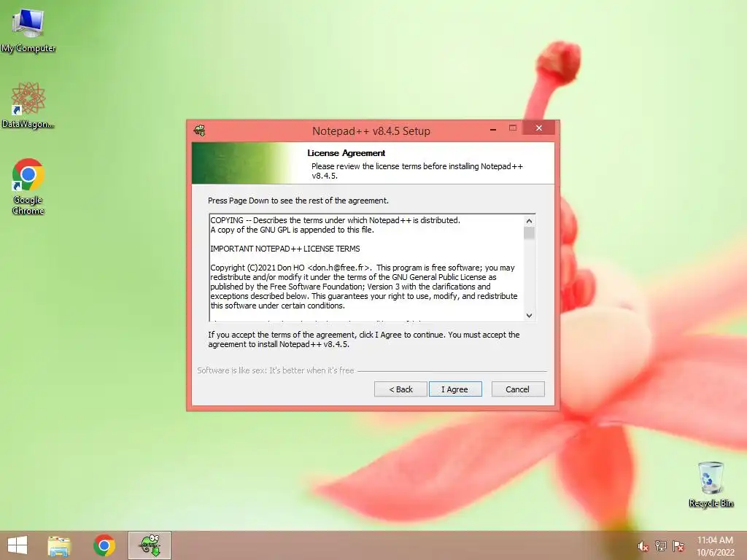Select Notepad++ installer taskbar button

pyautogui.click(x=150, y=545)
